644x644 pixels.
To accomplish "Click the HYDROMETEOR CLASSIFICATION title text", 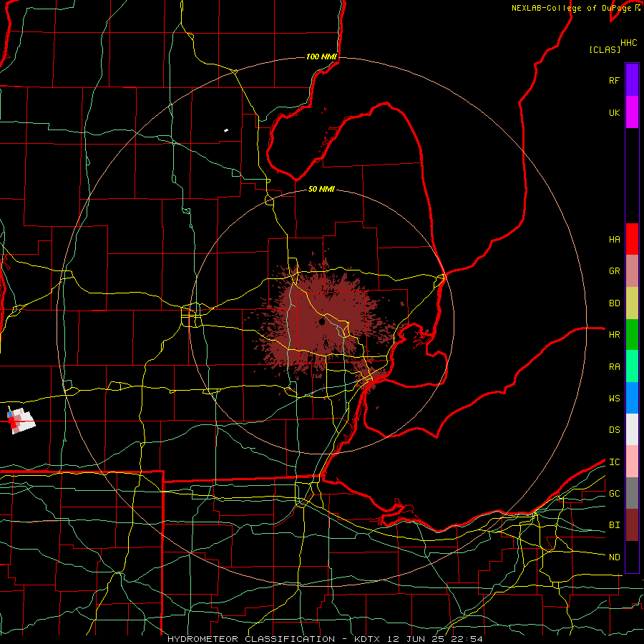I will click(x=251, y=639).
